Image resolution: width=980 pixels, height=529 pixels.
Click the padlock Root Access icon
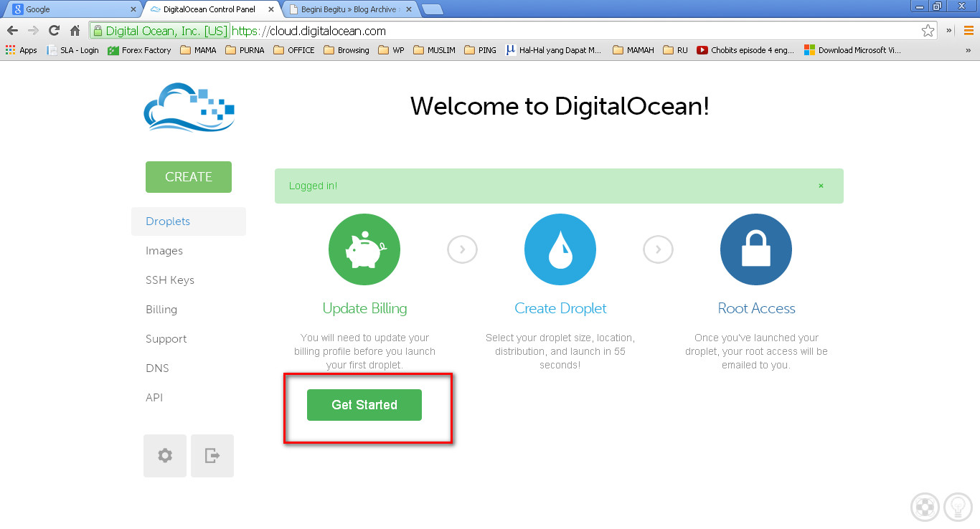pyautogui.click(x=756, y=249)
